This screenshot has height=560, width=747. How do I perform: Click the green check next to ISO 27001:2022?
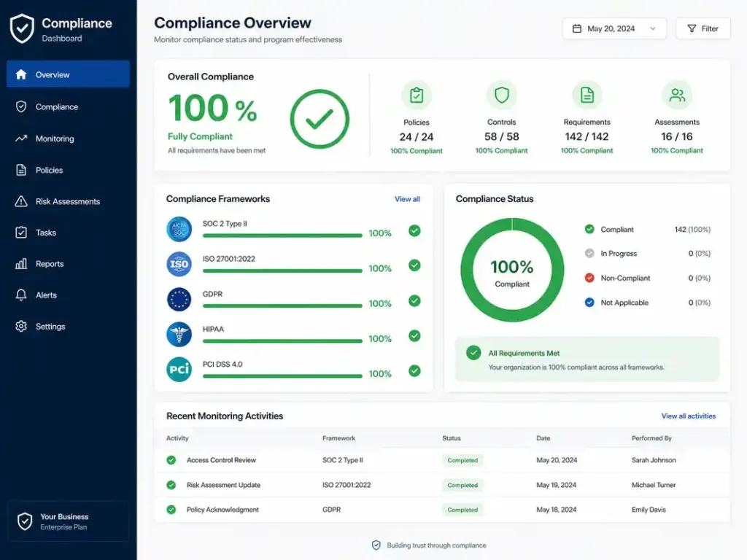click(414, 265)
